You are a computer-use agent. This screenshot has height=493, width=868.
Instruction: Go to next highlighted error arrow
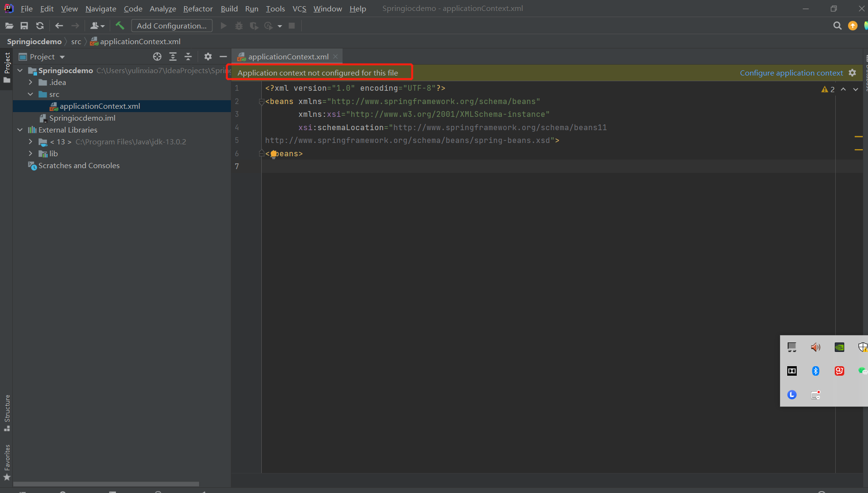point(856,89)
